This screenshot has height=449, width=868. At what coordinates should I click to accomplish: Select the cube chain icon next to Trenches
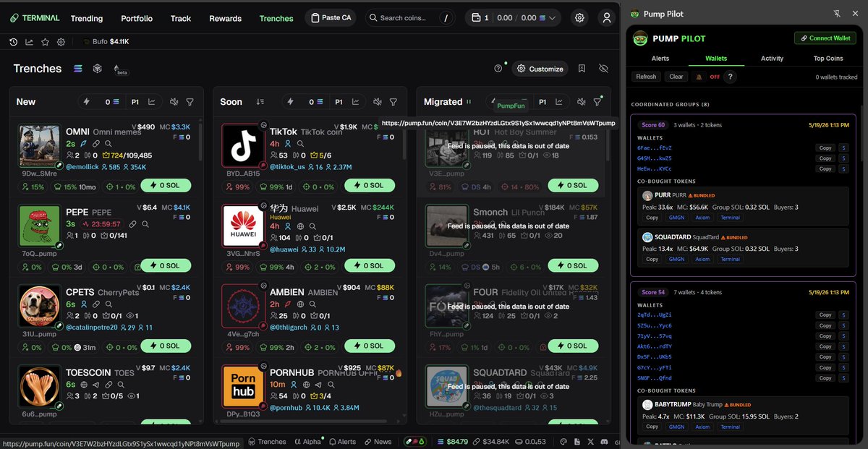(97, 69)
